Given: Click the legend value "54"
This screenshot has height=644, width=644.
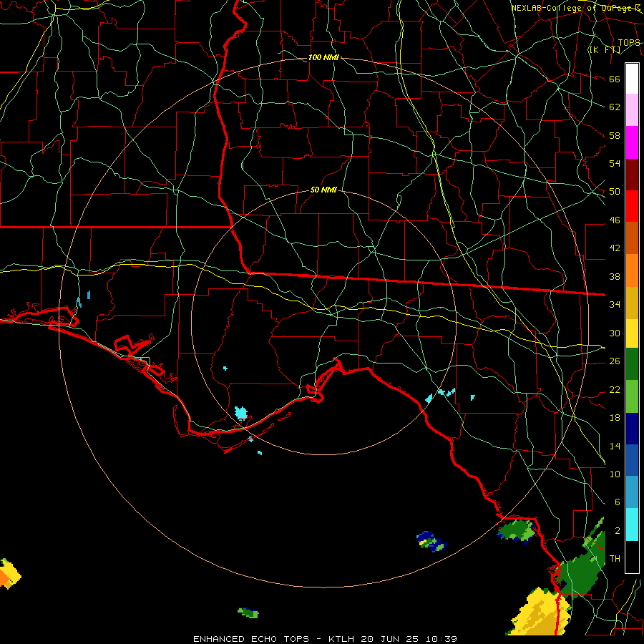Looking at the screenshot, I should [615, 163].
